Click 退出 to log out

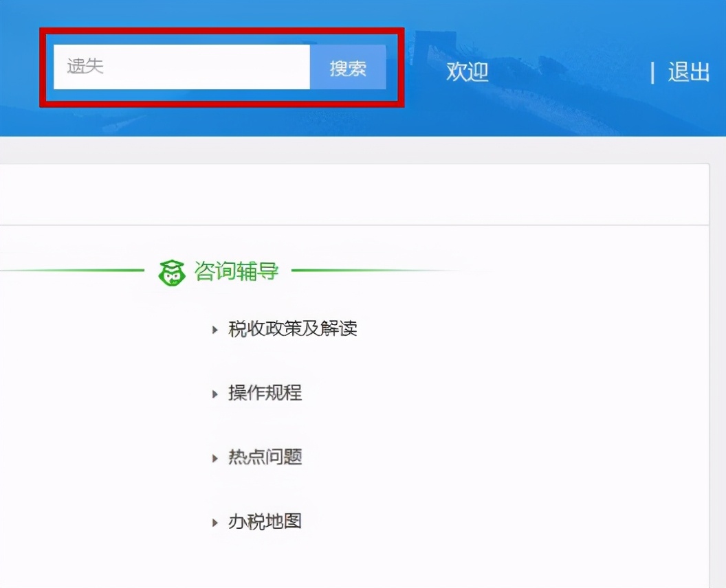pyautogui.click(x=687, y=71)
